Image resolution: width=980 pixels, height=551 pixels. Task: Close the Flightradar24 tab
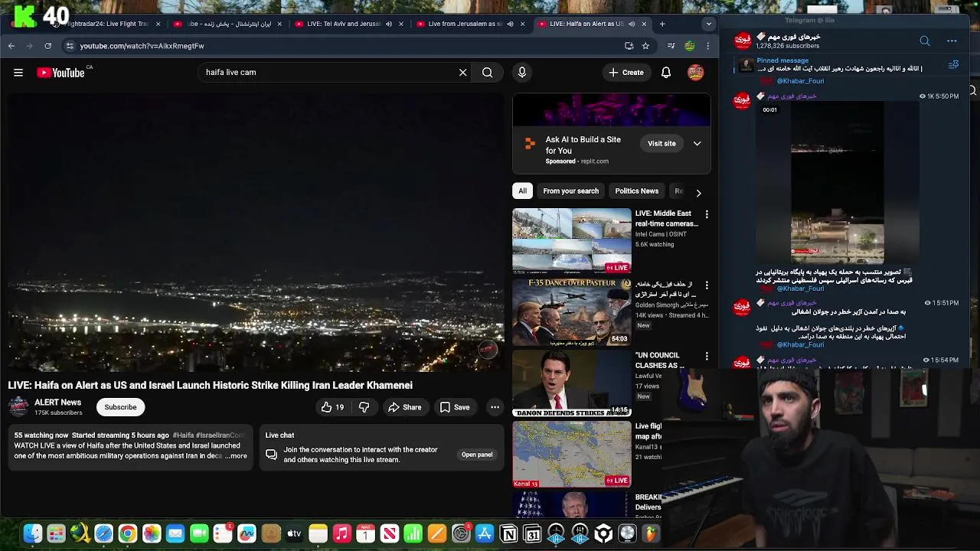point(158,24)
